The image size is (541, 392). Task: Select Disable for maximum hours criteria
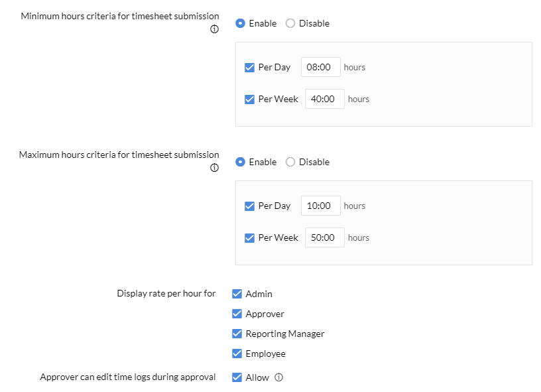point(290,162)
